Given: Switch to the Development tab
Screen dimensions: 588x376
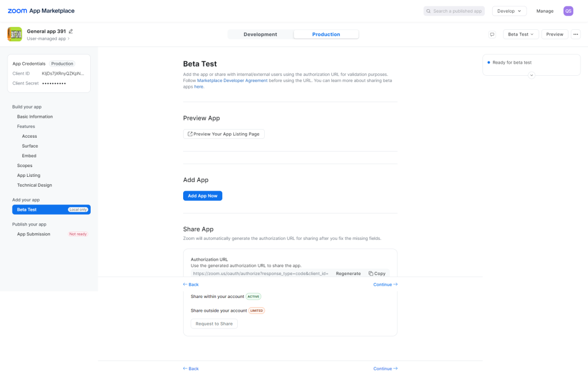Looking at the screenshot, I should 260,34.
